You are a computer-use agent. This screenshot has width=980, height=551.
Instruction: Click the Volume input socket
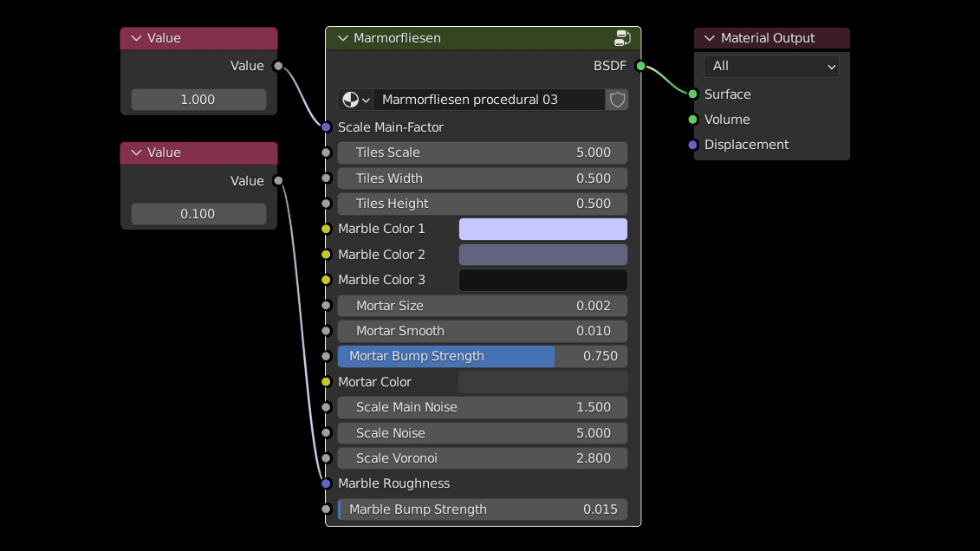point(692,120)
